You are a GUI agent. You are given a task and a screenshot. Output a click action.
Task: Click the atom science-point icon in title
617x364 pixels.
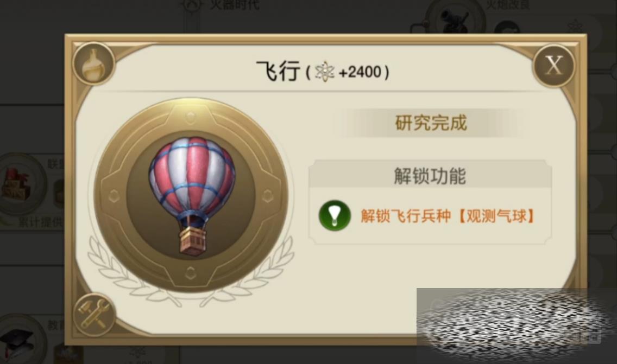coord(325,72)
